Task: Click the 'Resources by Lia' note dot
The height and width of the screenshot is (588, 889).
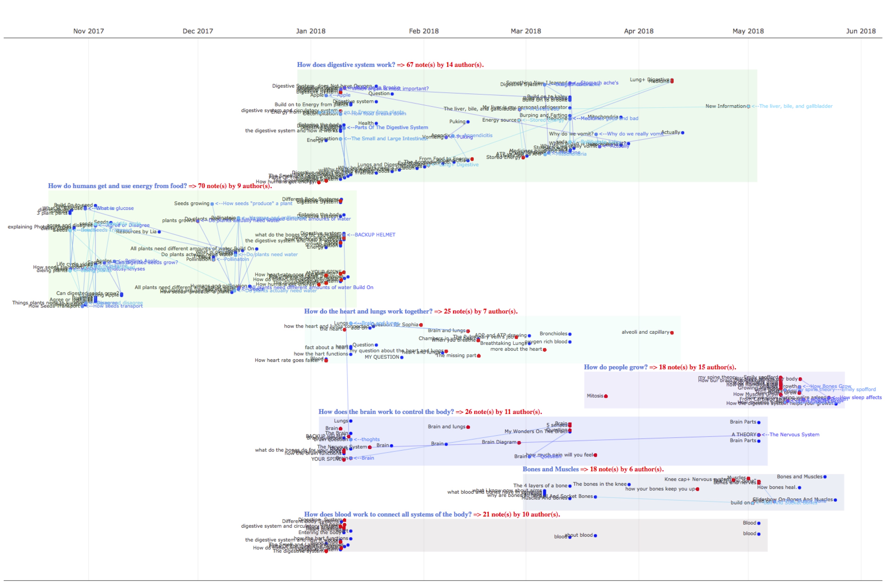Action: (x=159, y=232)
